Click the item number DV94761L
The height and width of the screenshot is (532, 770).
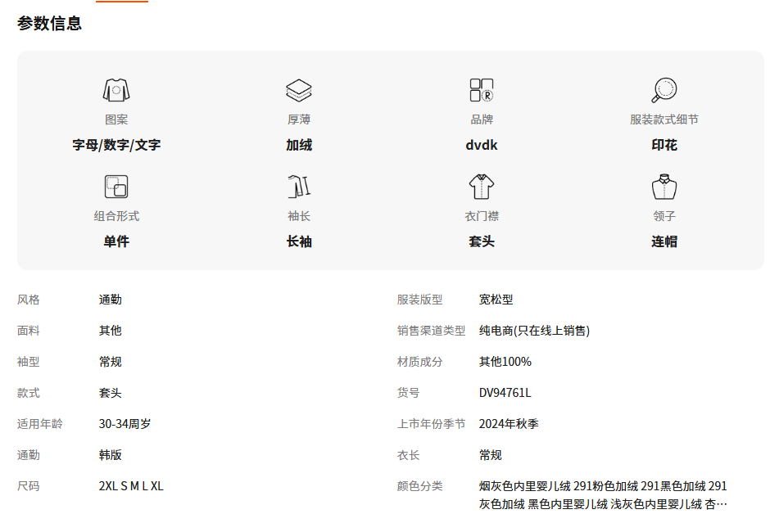(505, 393)
